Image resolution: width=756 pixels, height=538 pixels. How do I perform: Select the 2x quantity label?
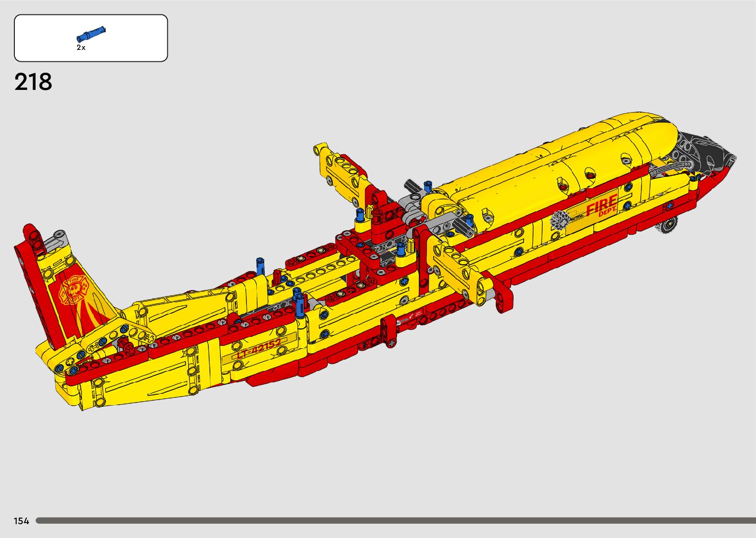point(81,48)
